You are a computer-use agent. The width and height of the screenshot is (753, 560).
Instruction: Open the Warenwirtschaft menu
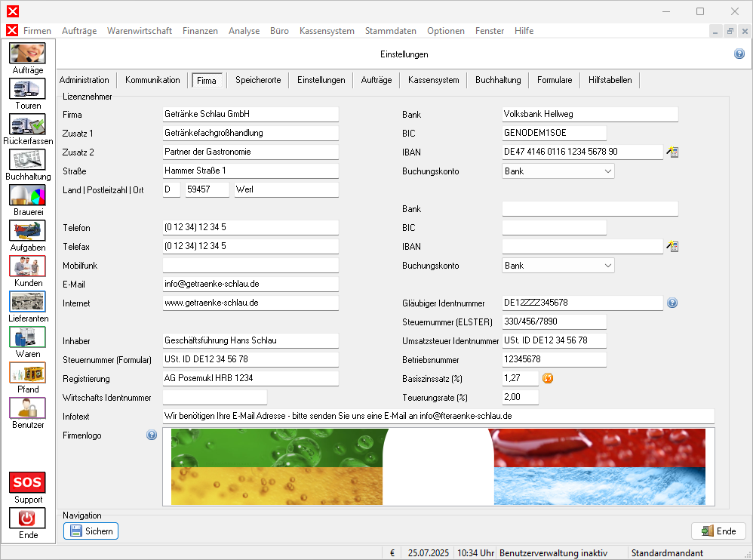click(x=140, y=31)
